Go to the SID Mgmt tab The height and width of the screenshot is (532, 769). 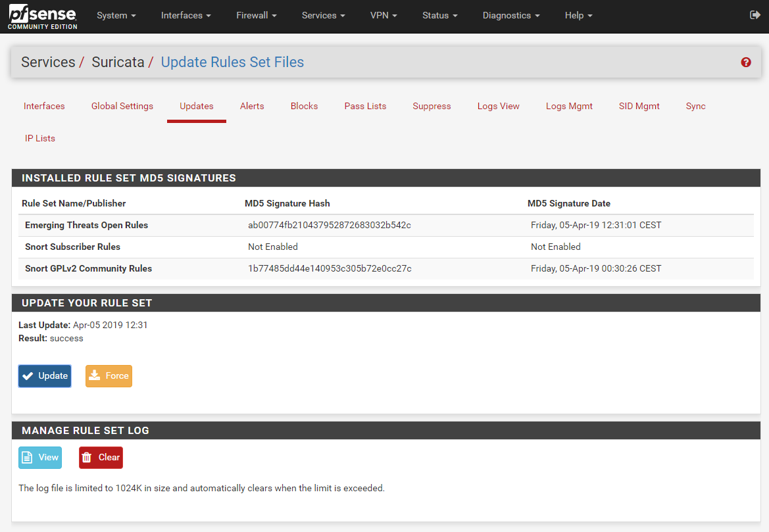[x=639, y=107]
